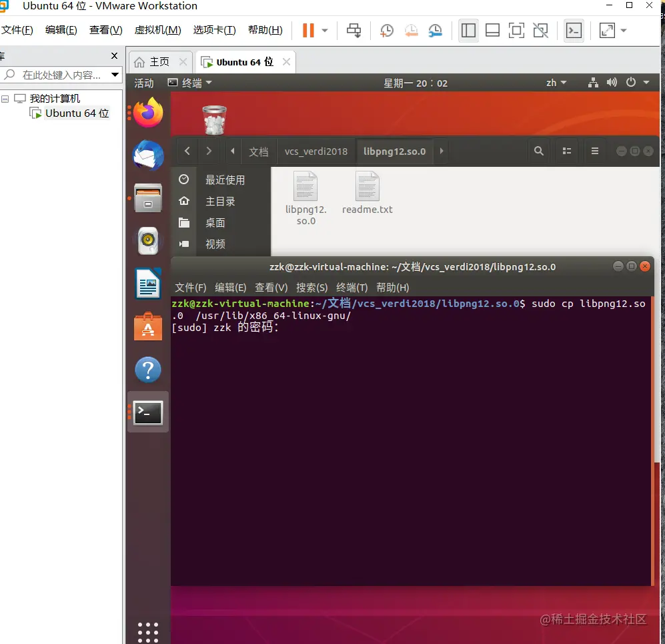Viewport: 665px width, 644px height.
Task: Click libpng12.so.0 path bar segment
Action: 394,151
